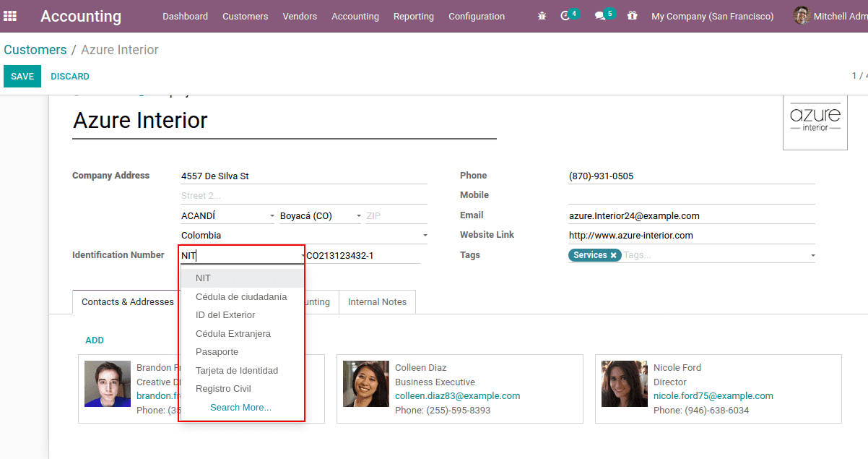The height and width of the screenshot is (459, 868).
Task: Click the debug bug icon
Action: click(x=542, y=16)
